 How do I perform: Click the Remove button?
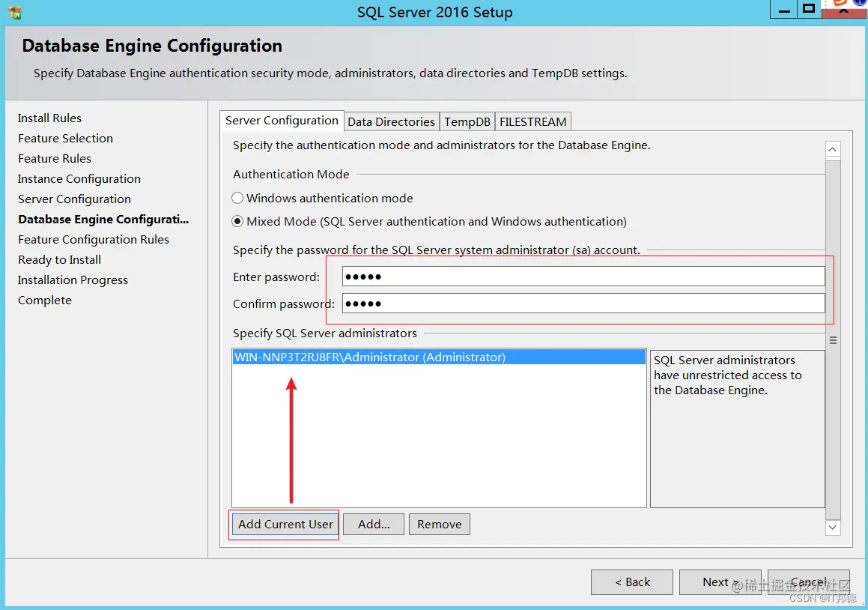pyautogui.click(x=440, y=524)
